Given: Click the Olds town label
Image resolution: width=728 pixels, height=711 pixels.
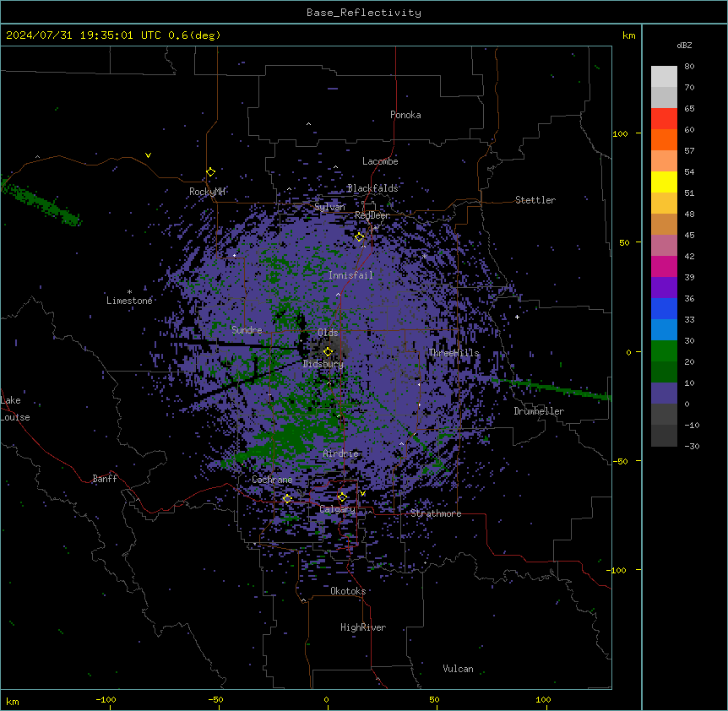Looking at the screenshot, I should (328, 333).
